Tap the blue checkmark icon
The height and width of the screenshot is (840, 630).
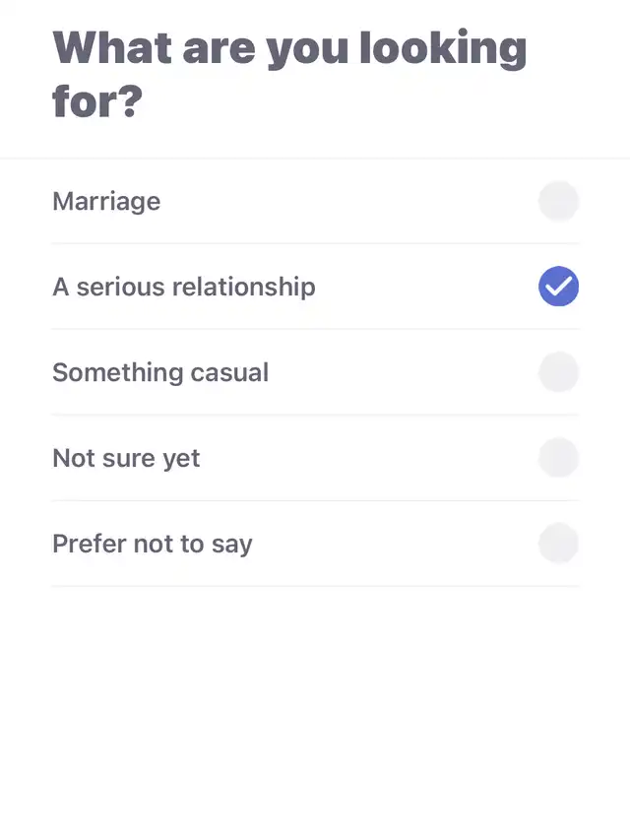point(558,287)
